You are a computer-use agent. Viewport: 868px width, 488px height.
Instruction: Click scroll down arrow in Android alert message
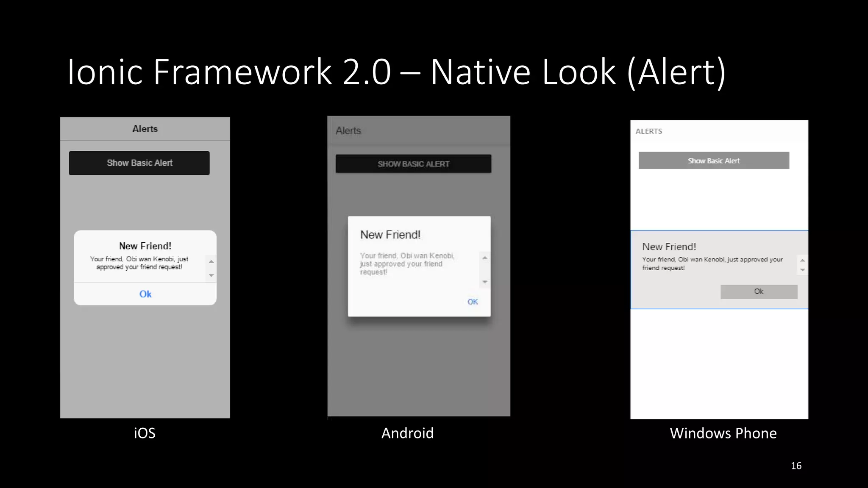485,282
